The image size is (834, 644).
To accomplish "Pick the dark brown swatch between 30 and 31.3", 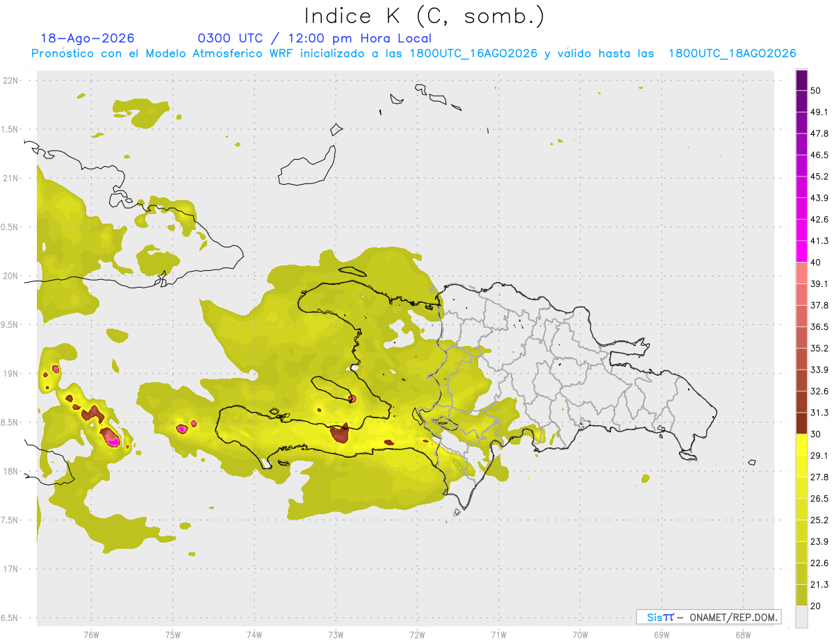I will (801, 423).
